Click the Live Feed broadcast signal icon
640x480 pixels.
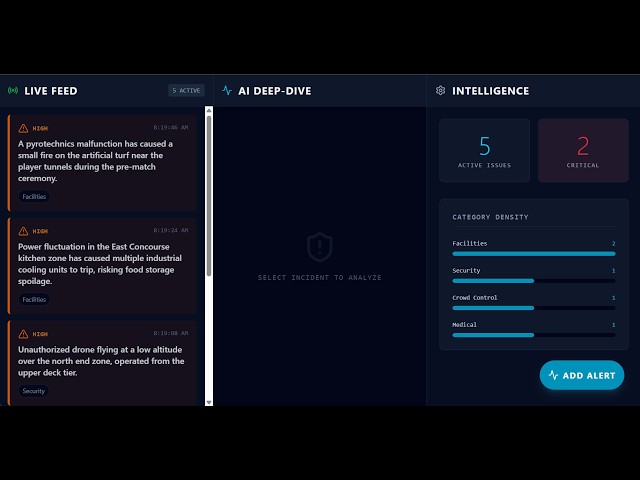tap(13, 90)
